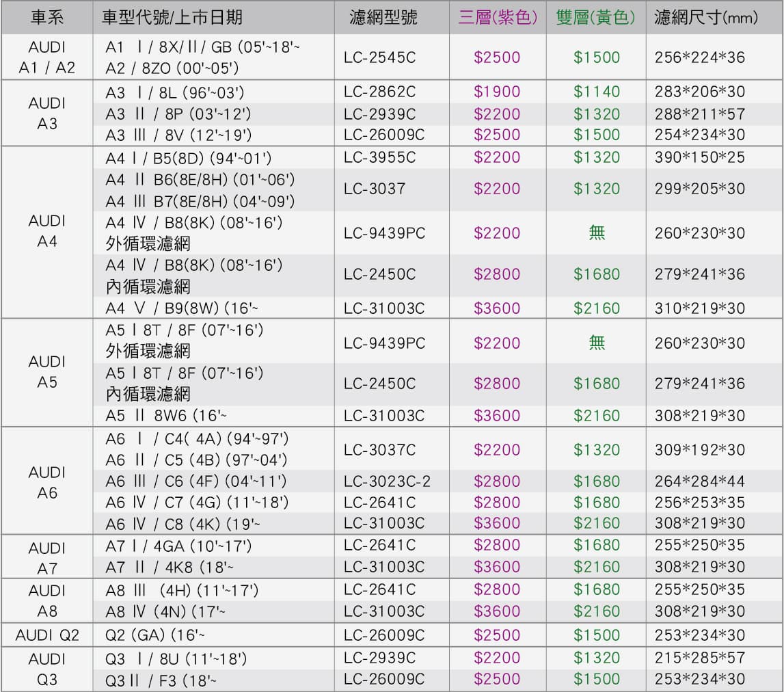
Task: Select row A3 III / 8V (12'~19')
Action: click(178, 135)
